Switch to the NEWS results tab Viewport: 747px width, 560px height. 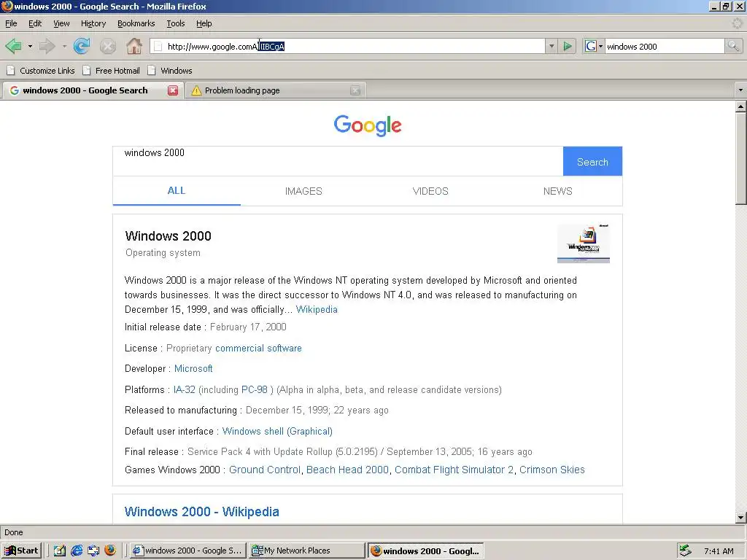558,191
